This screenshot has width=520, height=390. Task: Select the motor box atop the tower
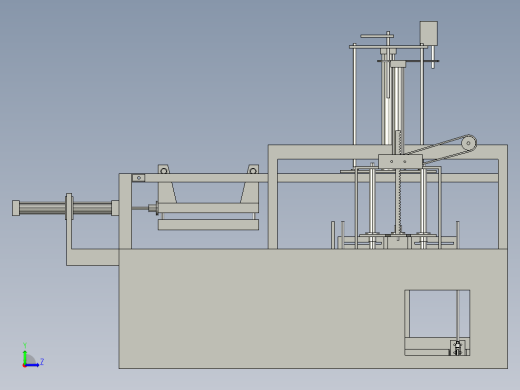(x=429, y=33)
